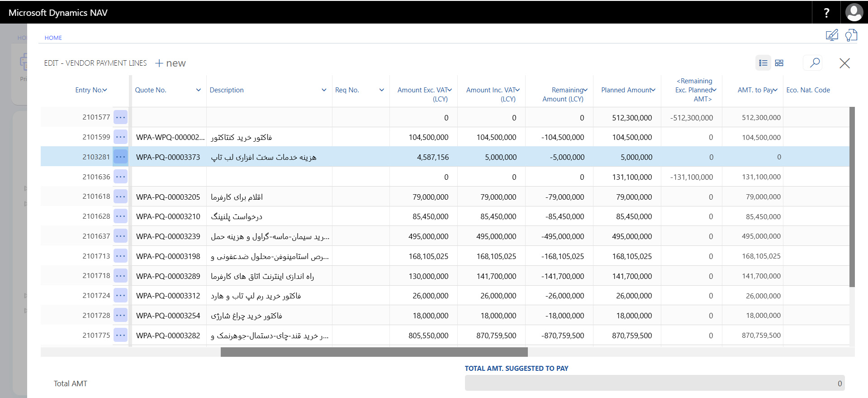Open Amount Inc. VAT column dropdown

(x=517, y=90)
